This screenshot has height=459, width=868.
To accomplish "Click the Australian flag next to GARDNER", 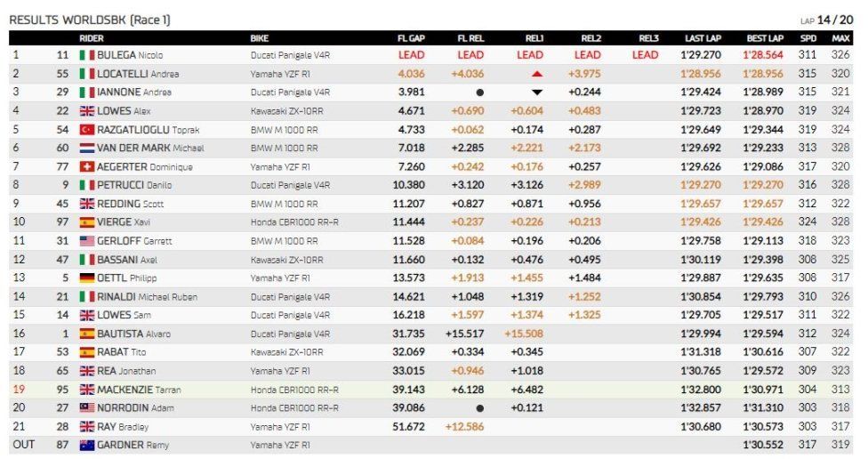I will (87, 445).
